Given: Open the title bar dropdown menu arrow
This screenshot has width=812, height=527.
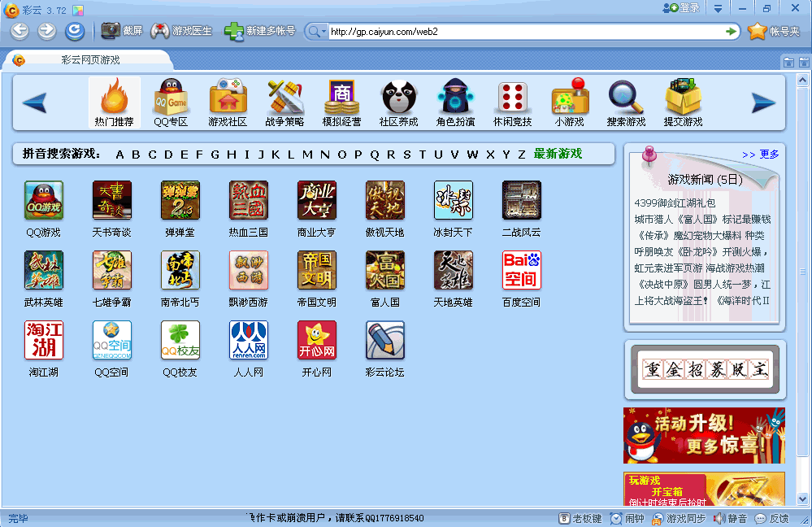Looking at the screenshot, I should 718,8.
